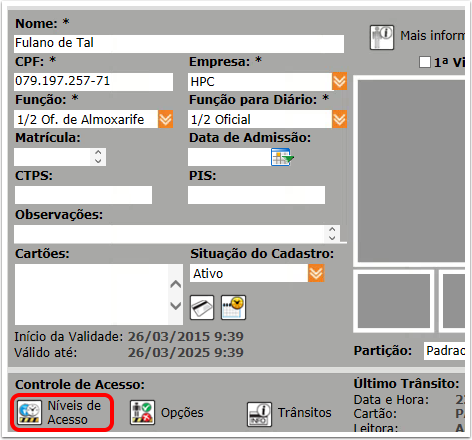The image size is (472, 440).
Task: Expand the Empresa dropdown
Action: (339, 81)
